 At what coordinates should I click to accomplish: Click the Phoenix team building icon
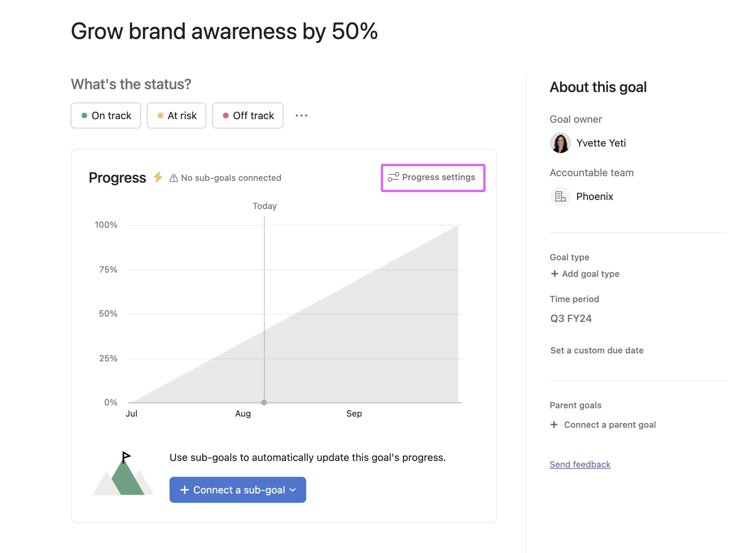(x=560, y=197)
